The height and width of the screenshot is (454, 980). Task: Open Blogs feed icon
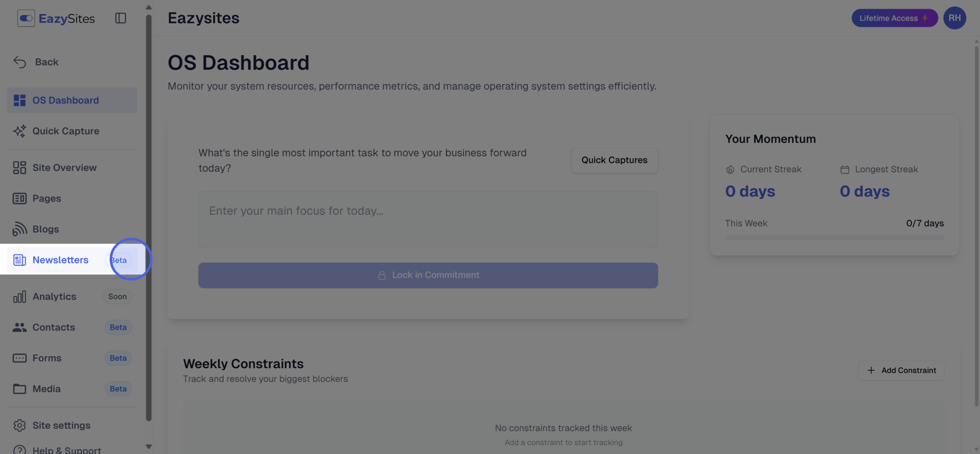click(x=20, y=229)
